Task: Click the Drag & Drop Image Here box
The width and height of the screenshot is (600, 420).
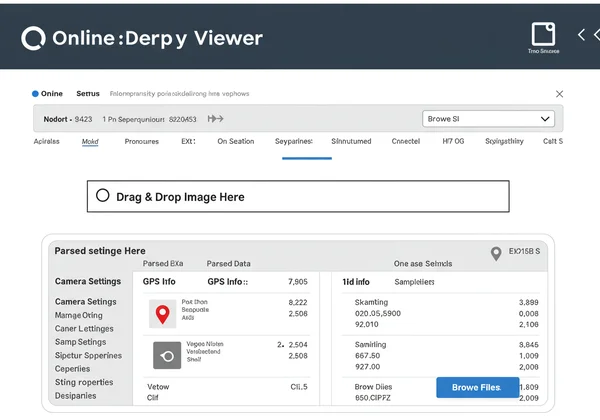Action: coord(298,196)
